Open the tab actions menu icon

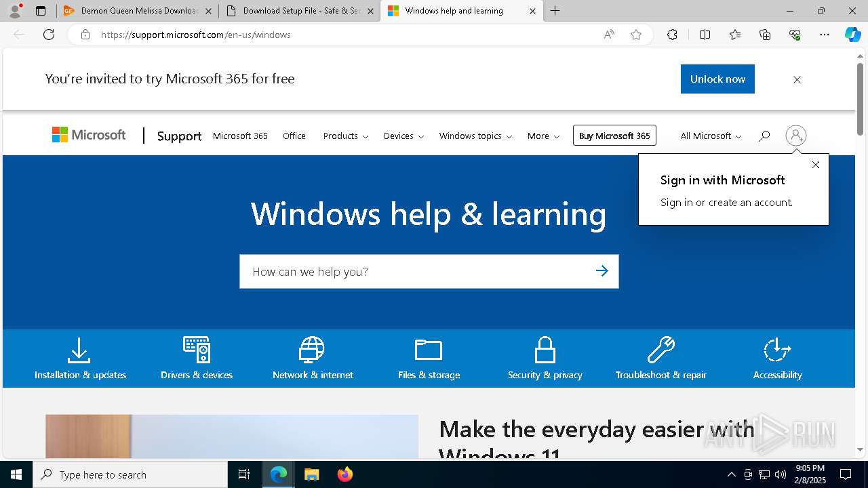coord(41,11)
